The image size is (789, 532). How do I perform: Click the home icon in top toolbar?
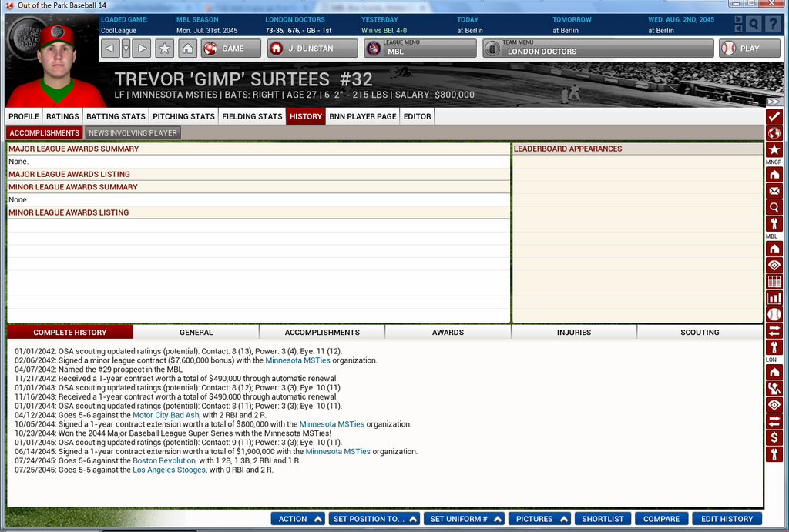click(187, 49)
